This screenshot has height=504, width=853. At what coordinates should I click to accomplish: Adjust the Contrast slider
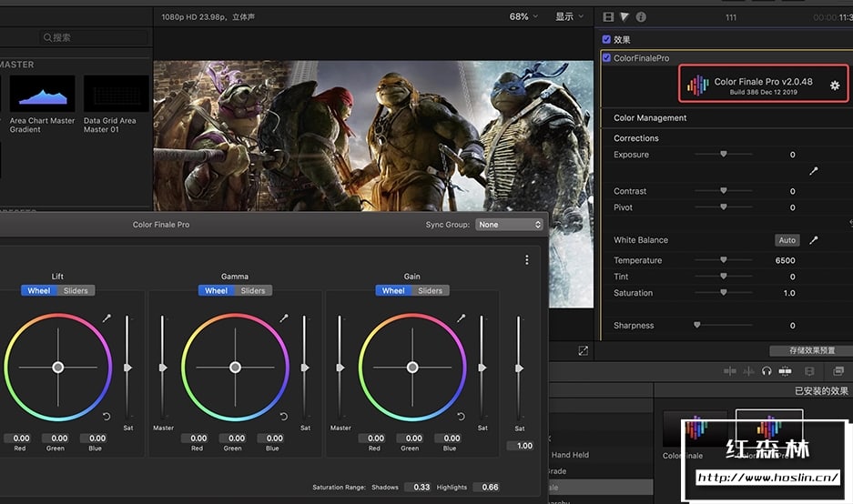724,191
